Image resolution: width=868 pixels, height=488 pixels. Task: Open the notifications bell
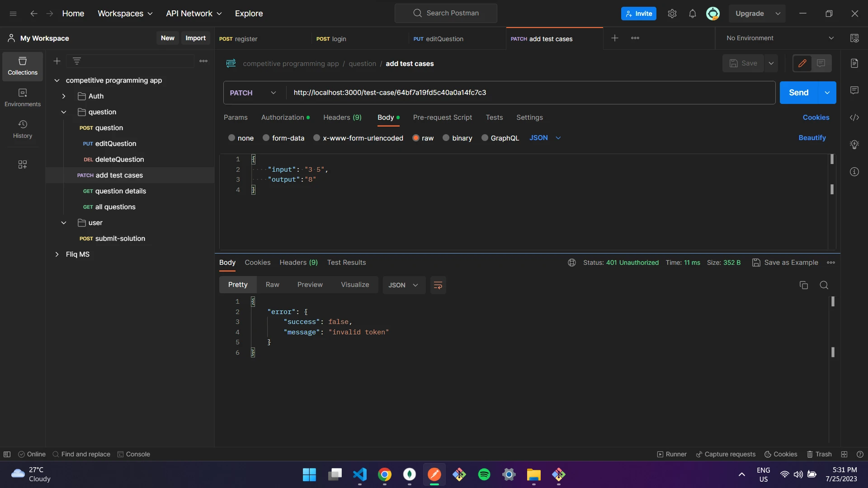coord(693,14)
